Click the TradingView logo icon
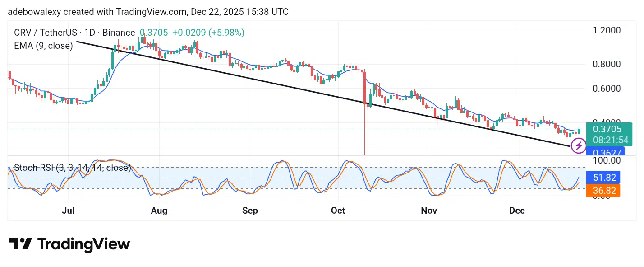This screenshot has height=267, width=644. pos(20,244)
